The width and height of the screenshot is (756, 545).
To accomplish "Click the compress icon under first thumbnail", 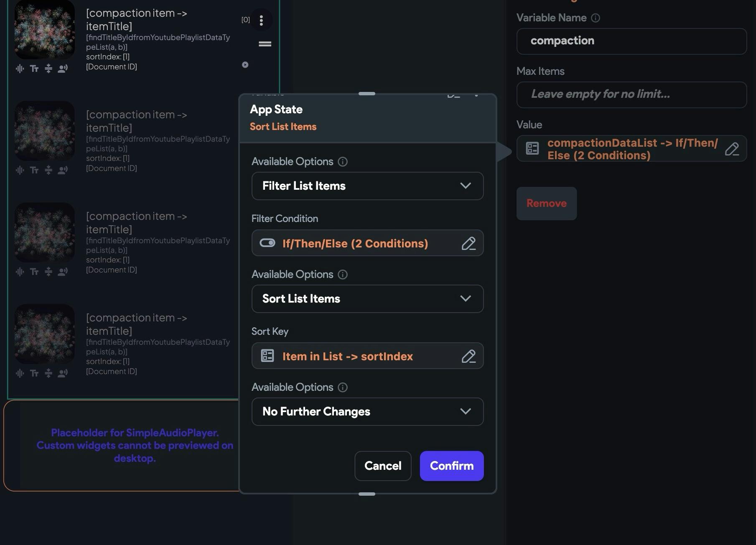I will tap(48, 69).
